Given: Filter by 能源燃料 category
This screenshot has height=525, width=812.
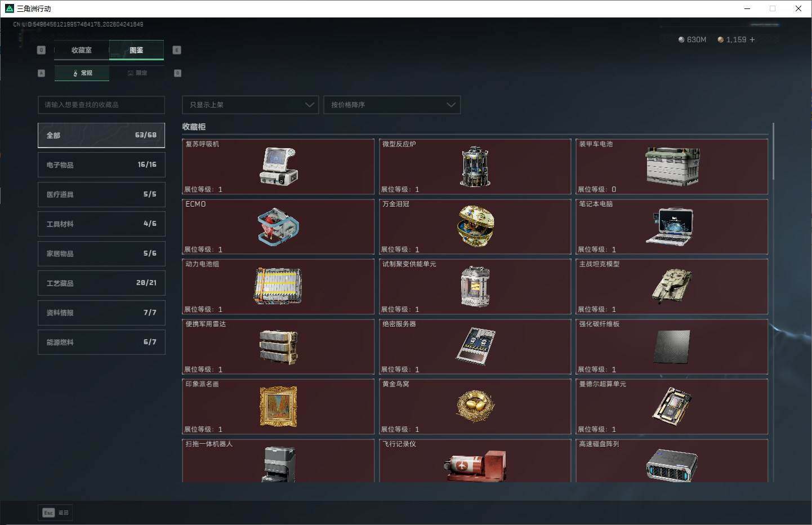Looking at the screenshot, I should (101, 342).
